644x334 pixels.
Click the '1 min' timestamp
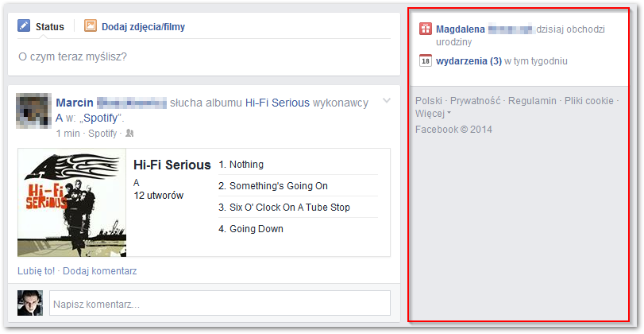pyautogui.click(x=67, y=134)
